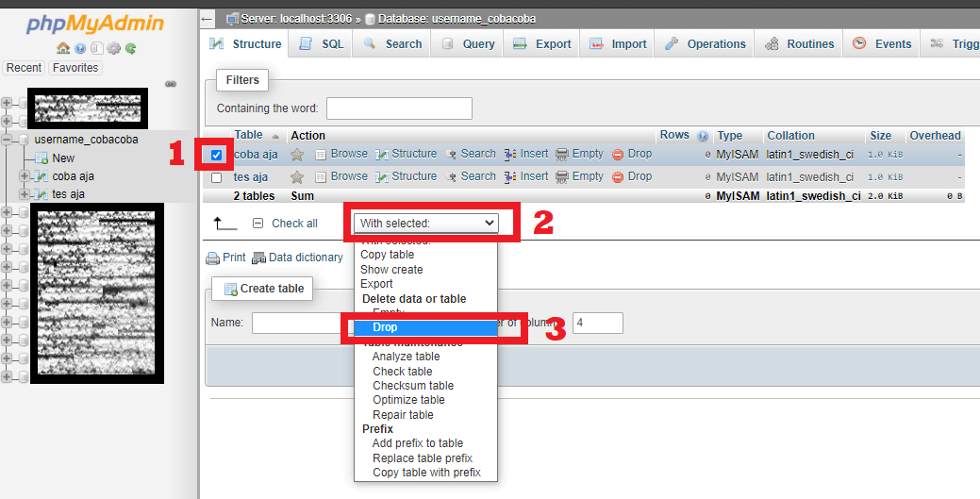Click Rows column help icon
The width and height of the screenshot is (980, 499).
pos(702,136)
